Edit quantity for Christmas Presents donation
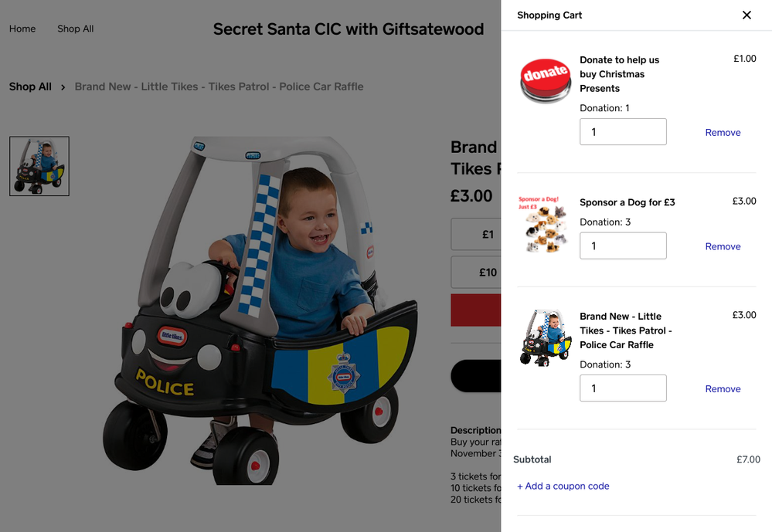 [623, 131]
